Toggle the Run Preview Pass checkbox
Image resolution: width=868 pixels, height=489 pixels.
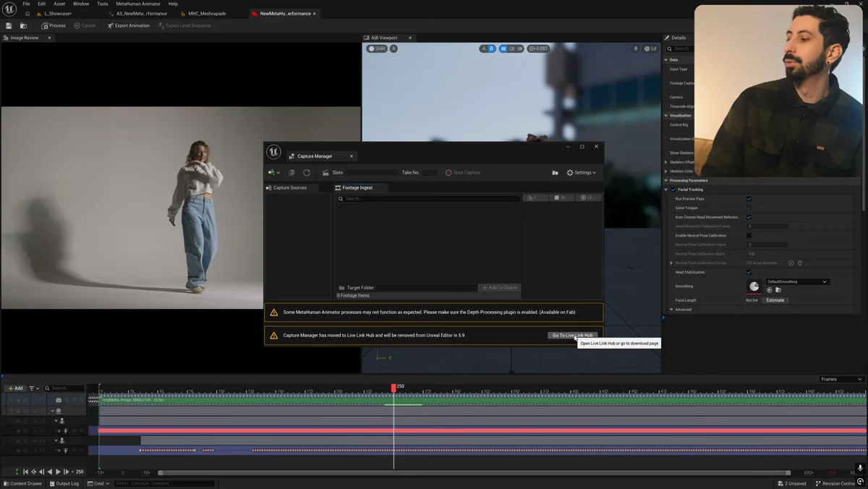[749, 199]
